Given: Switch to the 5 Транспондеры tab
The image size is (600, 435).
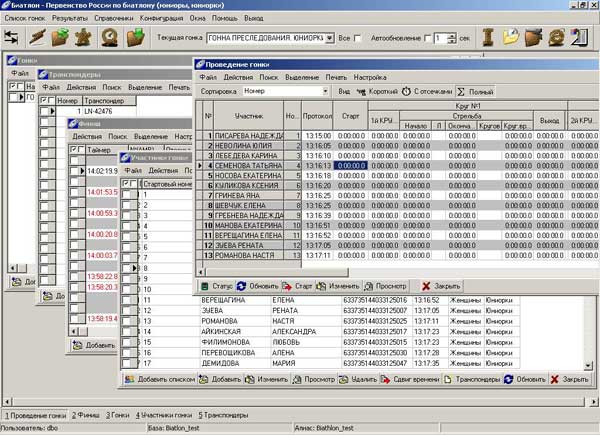Looking at the screenshot, I should click(223, 415).
